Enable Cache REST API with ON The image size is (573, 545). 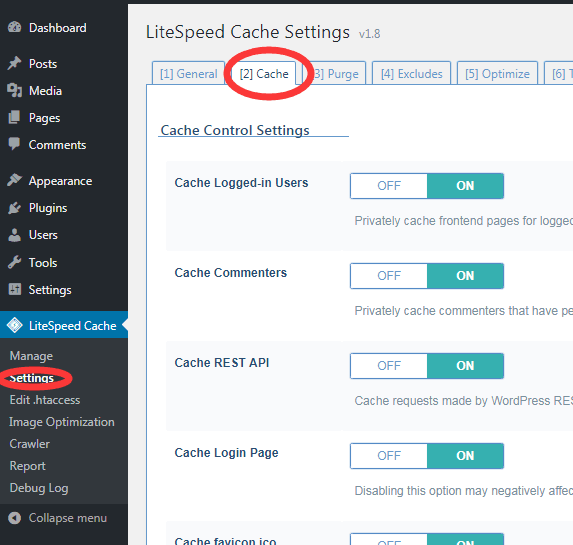465,366
